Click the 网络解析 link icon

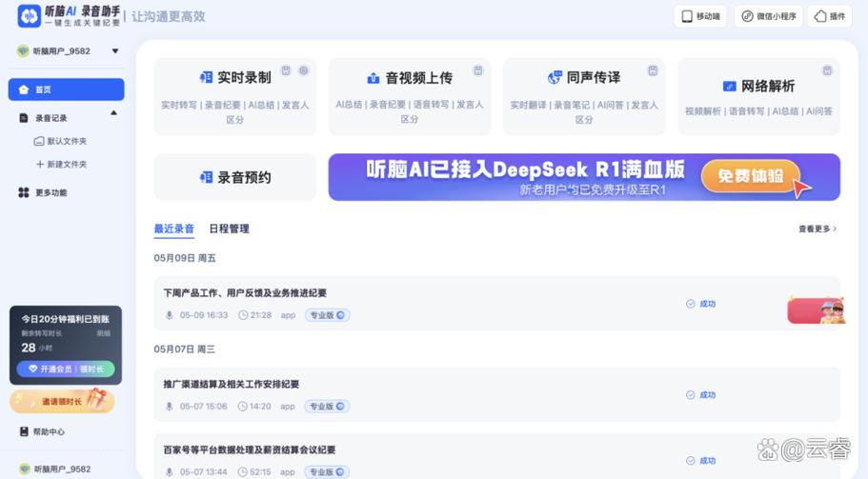730,87
